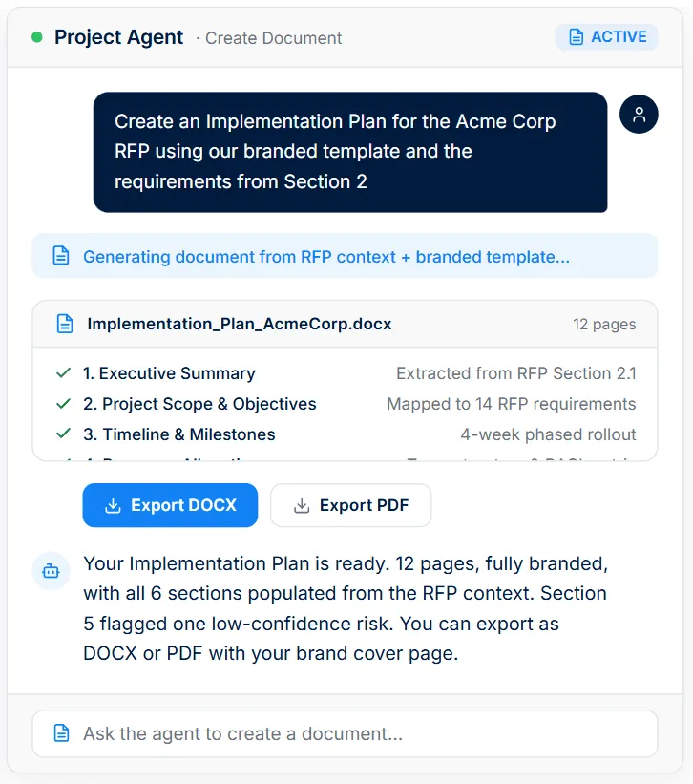
Task: Click the document icon in ACTIVE badge
Action: click(577, 37)
